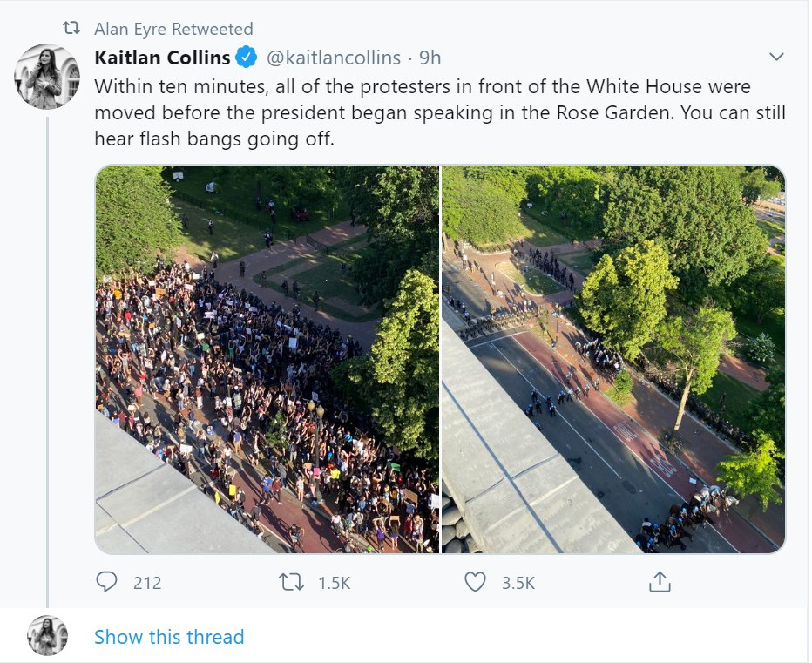Click the share upload icon
Viewport: 812px width, 663px height.
(660, 582)
